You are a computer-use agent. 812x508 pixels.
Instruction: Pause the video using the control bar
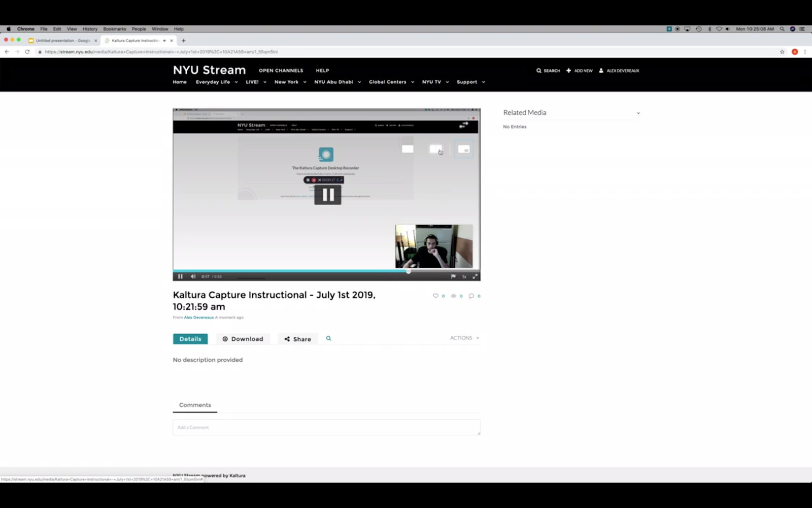click(x=180, y=276)
